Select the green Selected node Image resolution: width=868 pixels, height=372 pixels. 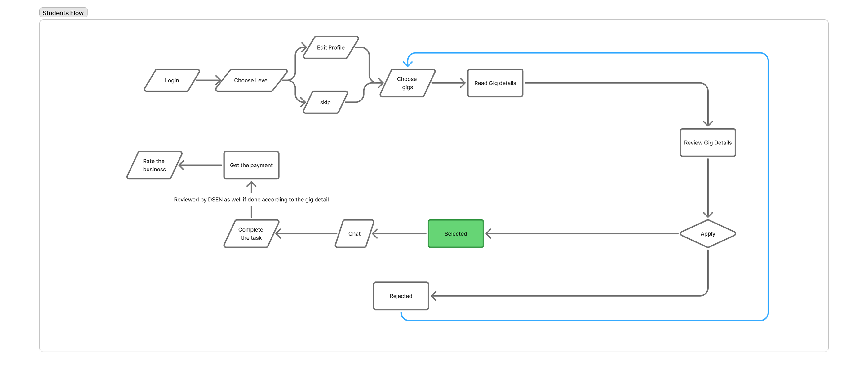pos(456,233)
